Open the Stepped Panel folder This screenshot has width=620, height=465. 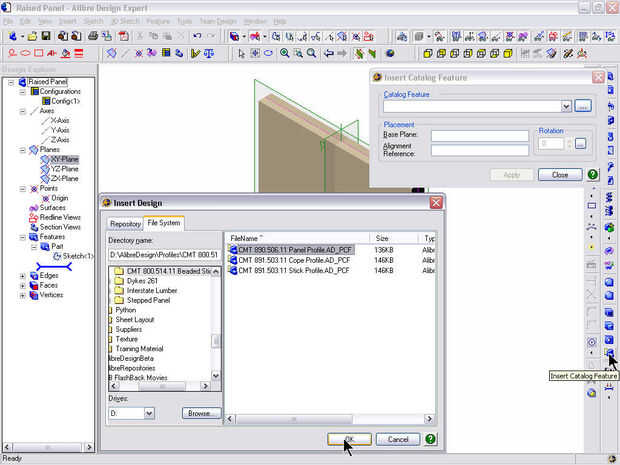click(x=148, y=300)
